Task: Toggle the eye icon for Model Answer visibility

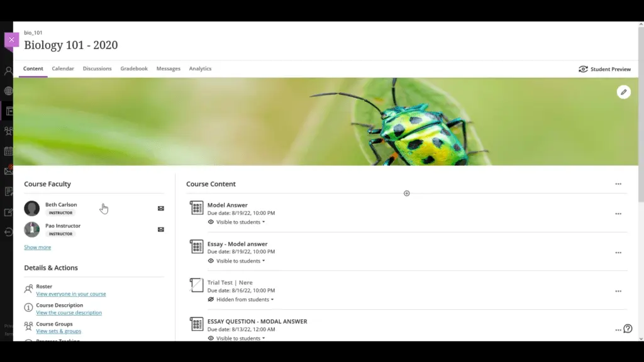Action: pyautogui.click(x=211, y=222)
